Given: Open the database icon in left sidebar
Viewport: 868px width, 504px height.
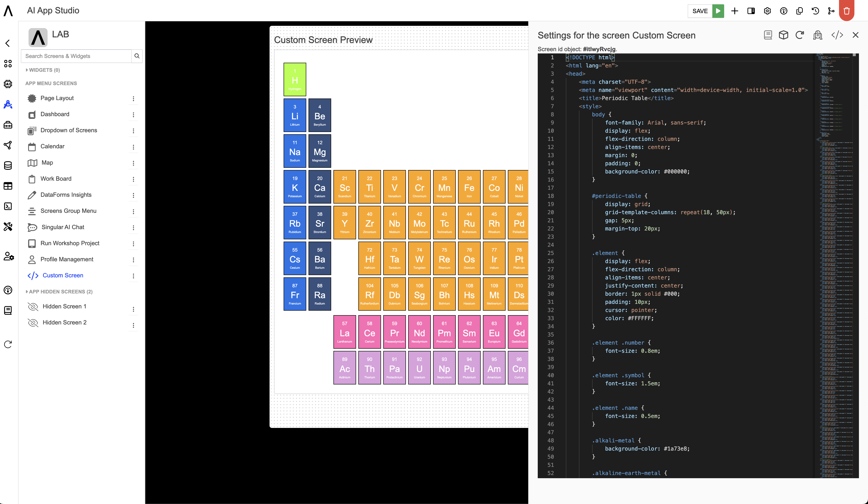Looking at the screenshot, I should [8, 166].
